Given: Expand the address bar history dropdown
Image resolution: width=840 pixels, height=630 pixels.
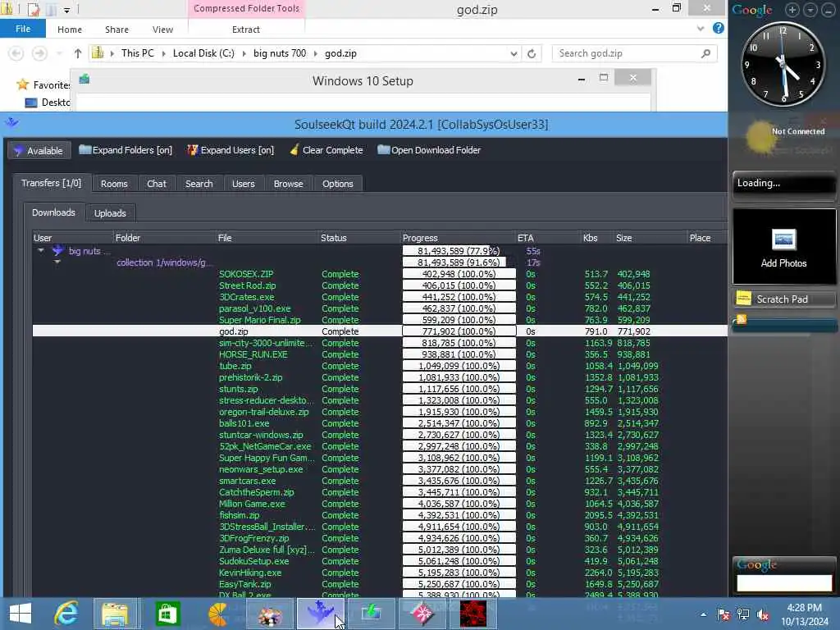Looking at the screenshot, I should point(514,53).
